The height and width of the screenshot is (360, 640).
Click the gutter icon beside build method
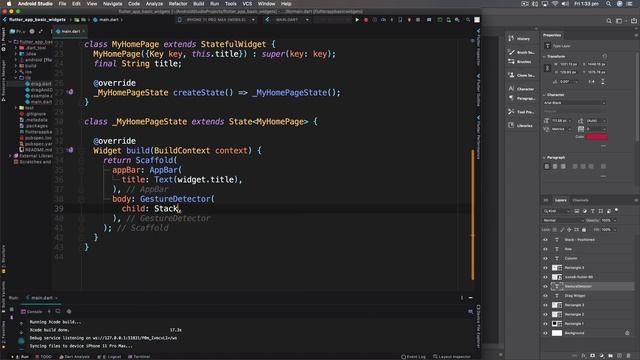70,150
